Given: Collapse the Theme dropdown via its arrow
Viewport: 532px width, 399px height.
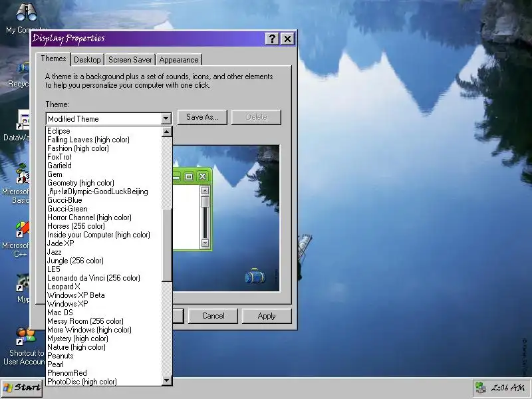Looking at the screenshot, I should [166, 119].
